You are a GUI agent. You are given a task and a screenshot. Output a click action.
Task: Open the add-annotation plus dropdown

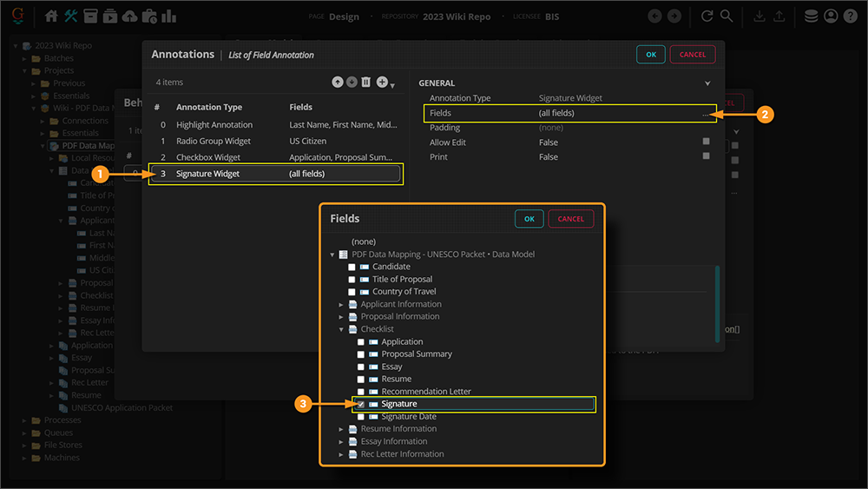tap(384, 83)
